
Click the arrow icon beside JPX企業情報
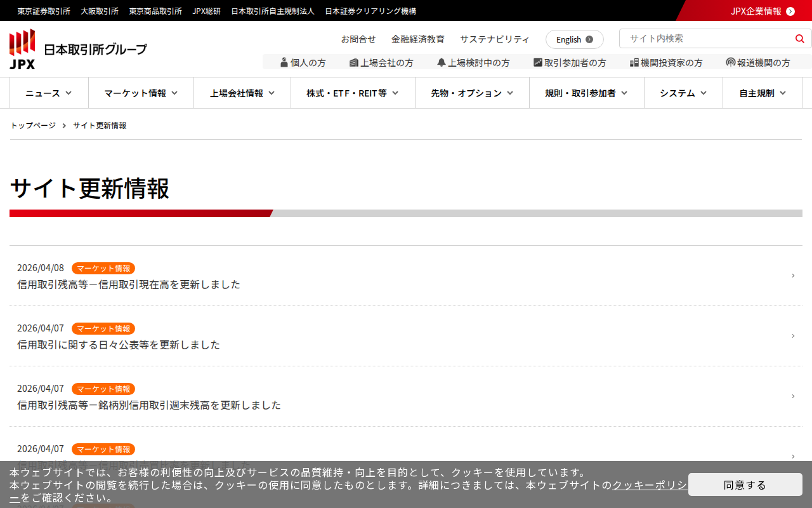790,11
